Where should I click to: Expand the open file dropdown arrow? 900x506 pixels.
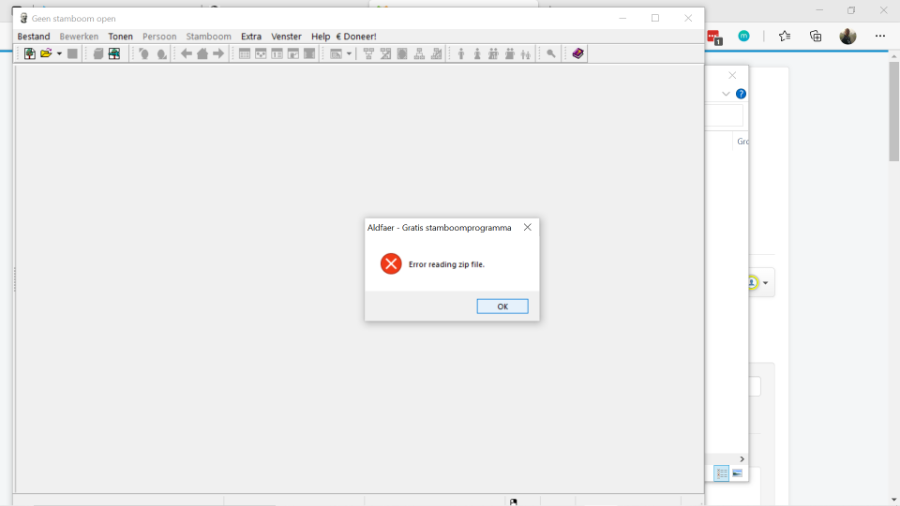pyautogui.click(x=59, y=54)
